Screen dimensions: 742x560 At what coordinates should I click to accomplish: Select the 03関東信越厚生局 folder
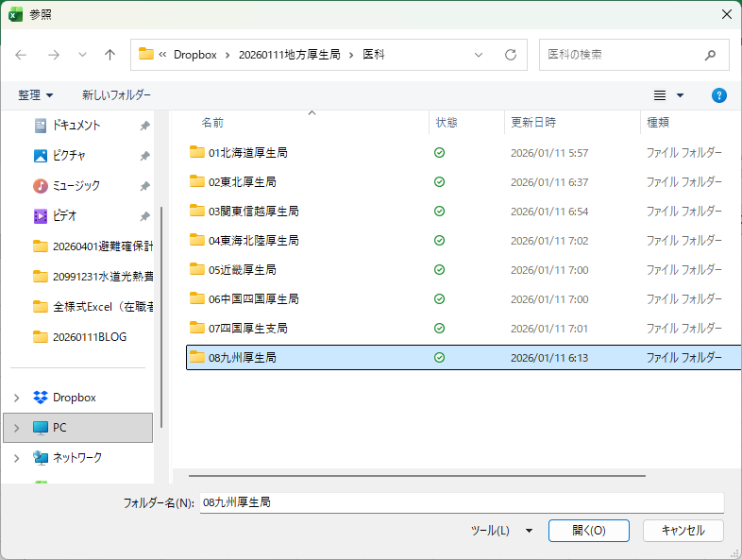tap(253, 212)
